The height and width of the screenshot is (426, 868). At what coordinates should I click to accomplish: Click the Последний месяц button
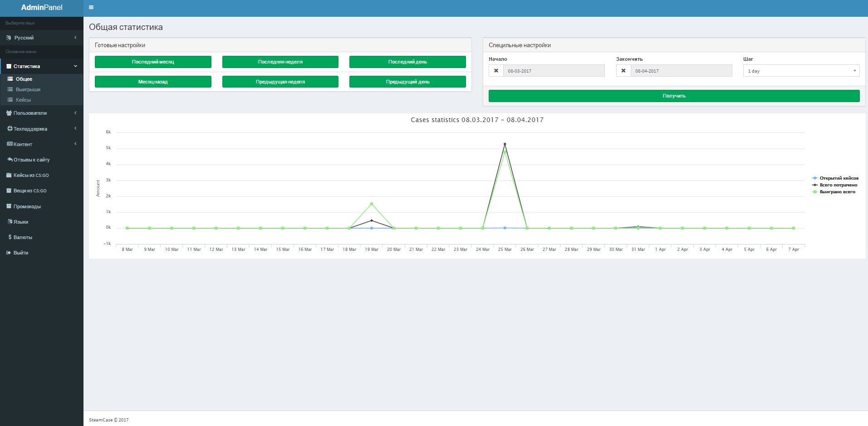tap(153, 62)
